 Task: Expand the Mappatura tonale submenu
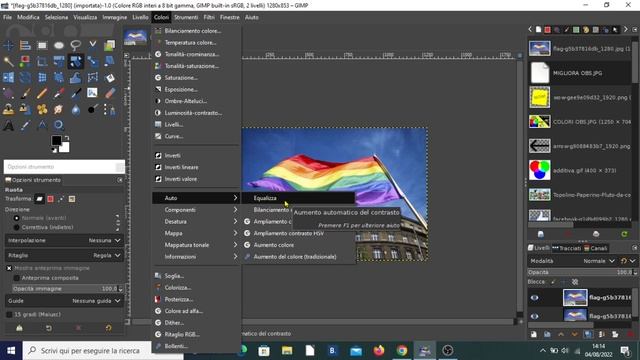196,245
